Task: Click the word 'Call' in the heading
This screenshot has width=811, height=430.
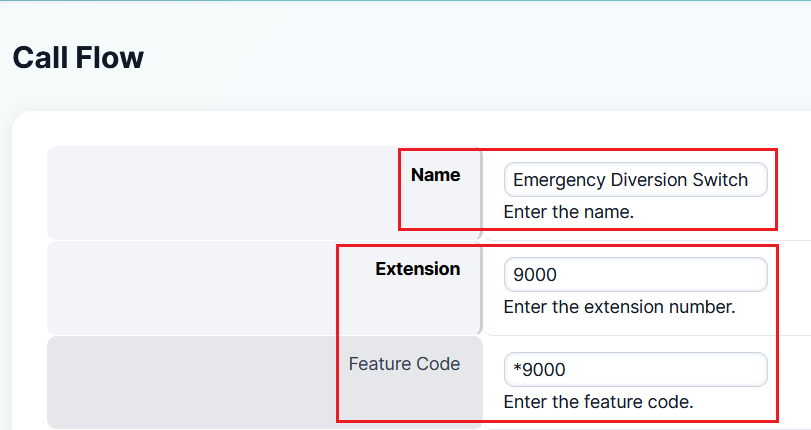Action: coord(39,58)
